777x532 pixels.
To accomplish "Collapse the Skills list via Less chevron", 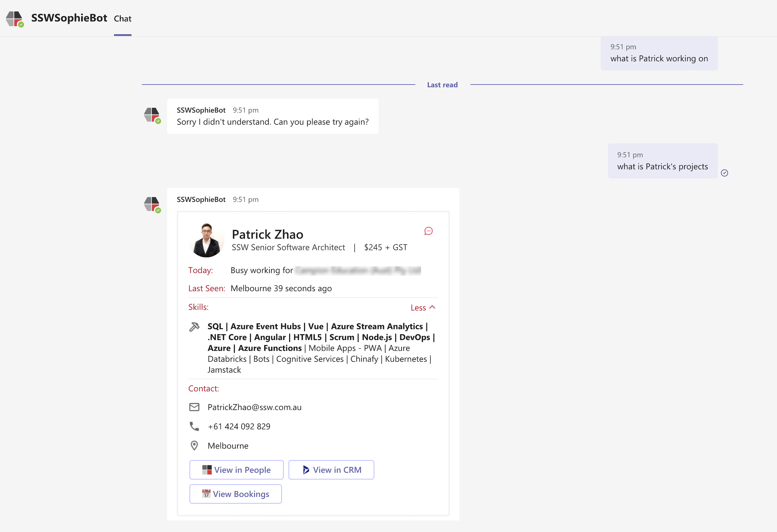I will coord(432,307).
